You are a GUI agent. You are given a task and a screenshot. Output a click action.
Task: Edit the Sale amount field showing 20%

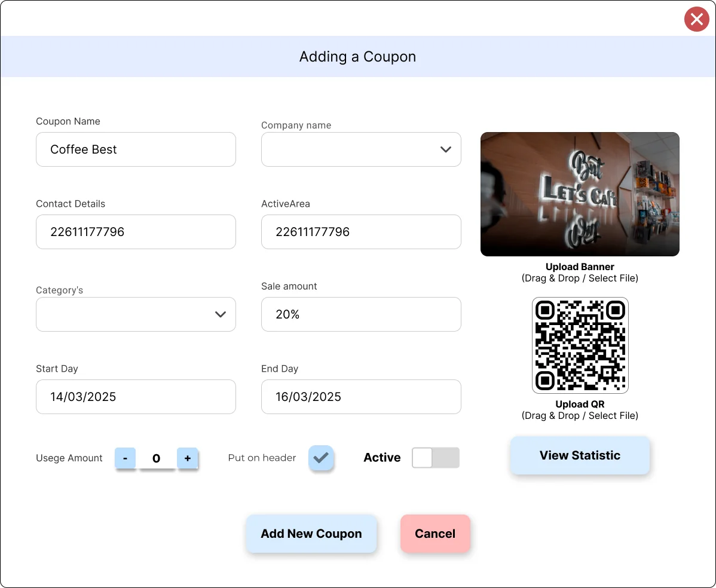[361, 314]
